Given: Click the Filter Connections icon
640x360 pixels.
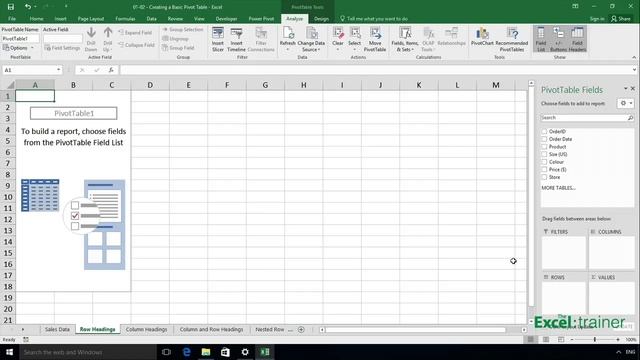Looking at the screenshot, I should coord(261,33).
